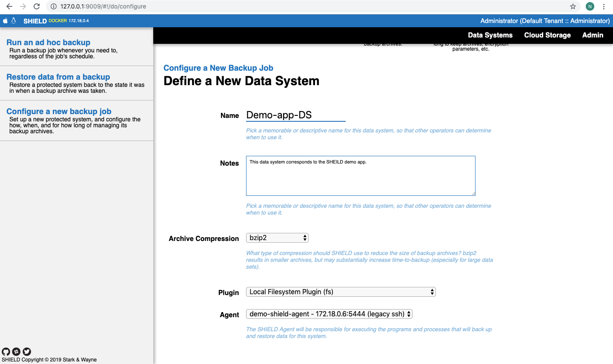Open the Slack icon link in the footer
The width and height of the screenshot is (613, 364).
16,352
